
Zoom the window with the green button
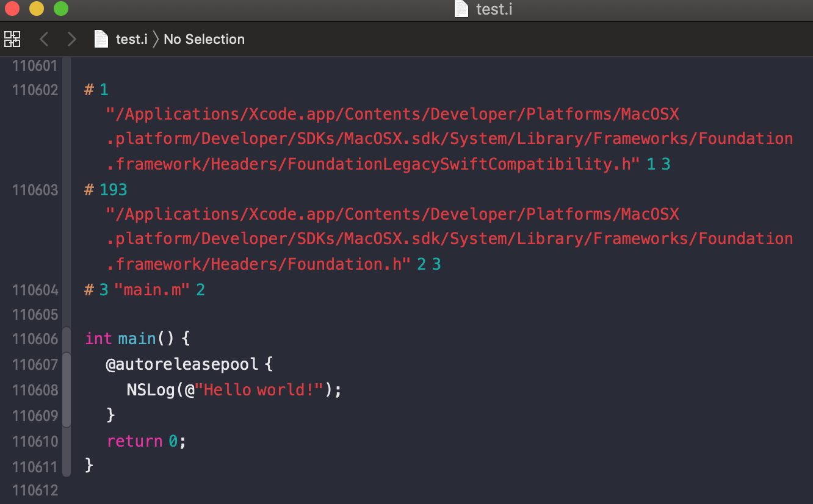coord(61,9)
